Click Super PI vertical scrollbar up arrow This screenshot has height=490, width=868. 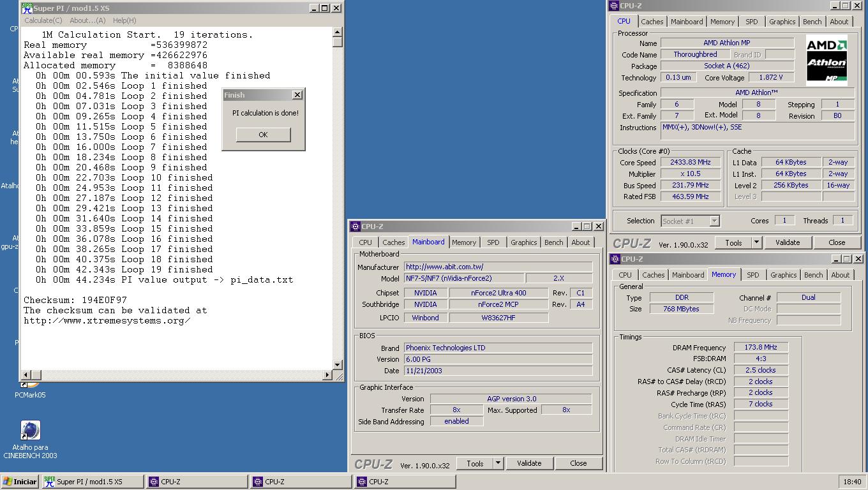click(338, 33)
